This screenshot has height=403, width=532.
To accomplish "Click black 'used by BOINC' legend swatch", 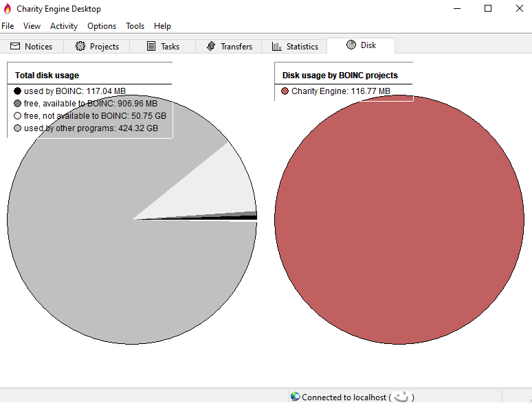I will [x=18, y=91].
